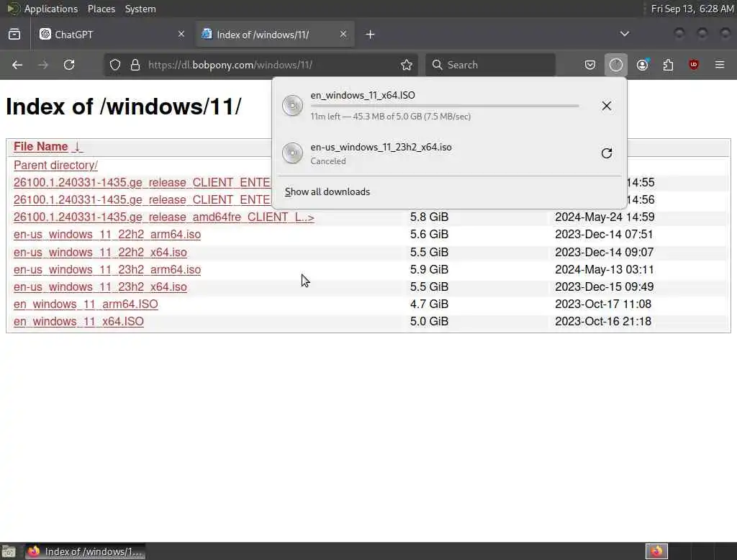Click the workspace switcher Firefox thumbnail
Screen dimensions: 737x560
(x=656, y=551)
